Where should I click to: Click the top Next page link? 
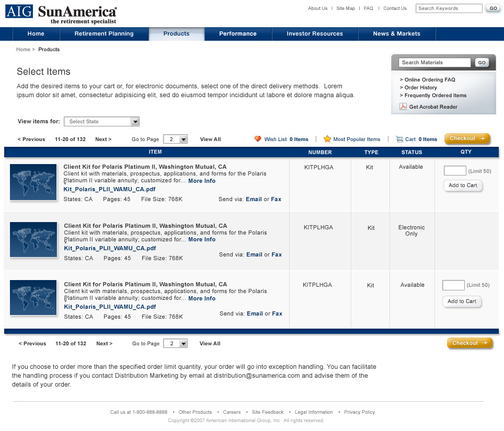103,139
